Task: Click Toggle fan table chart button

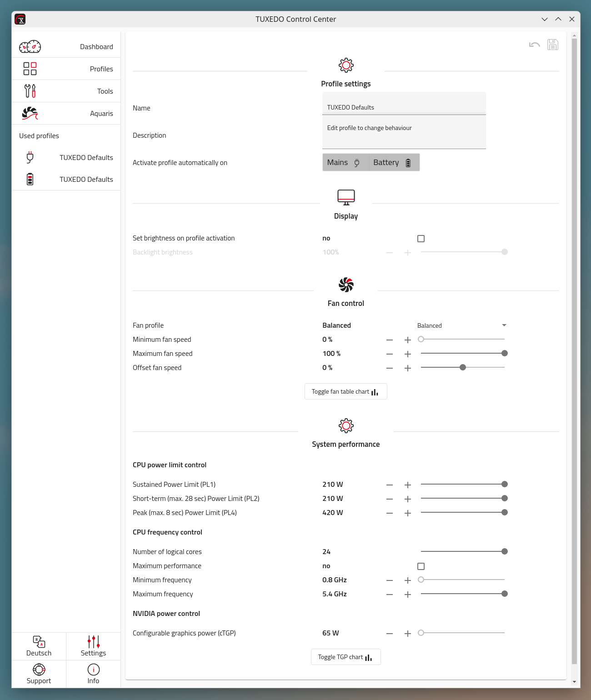Action: tap(346, 391)
